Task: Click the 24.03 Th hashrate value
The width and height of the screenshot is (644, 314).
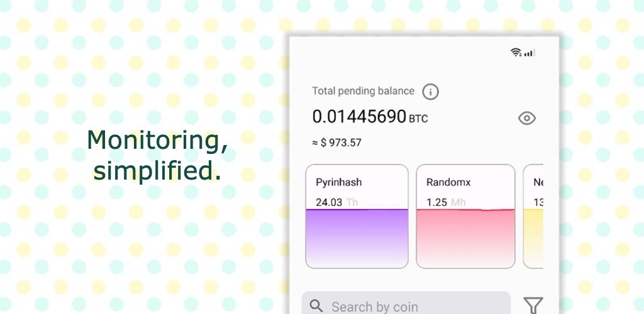Action: click(x=337, y=202)
